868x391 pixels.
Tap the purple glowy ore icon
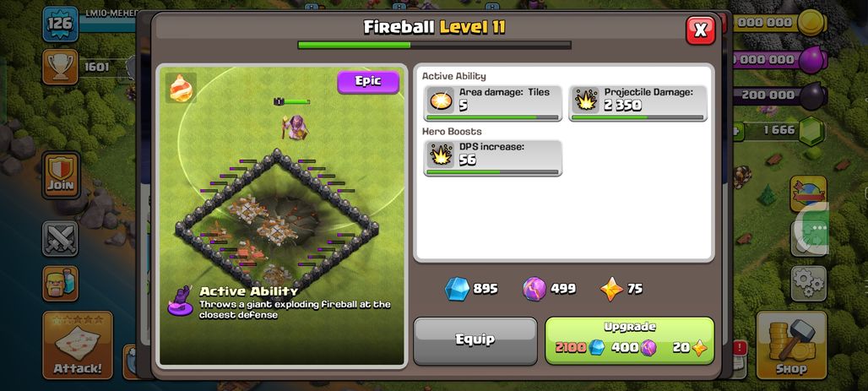(534, 289)
